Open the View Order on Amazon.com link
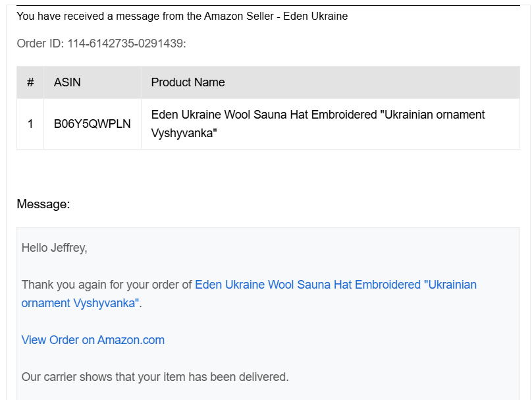 point(93,340)
